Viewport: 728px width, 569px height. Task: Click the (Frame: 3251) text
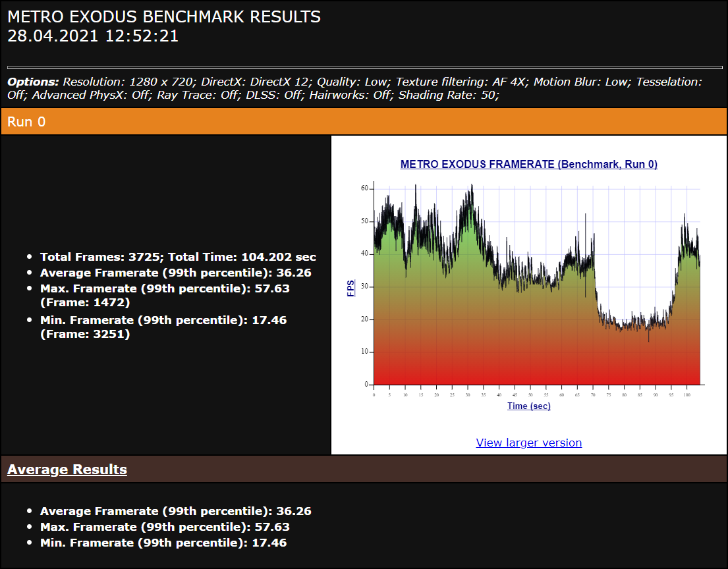(x=85, y=334)
